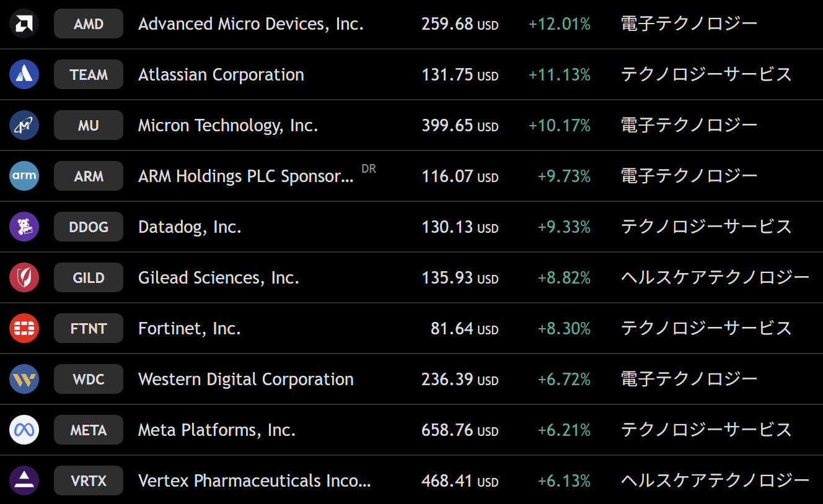Open the Micron Technology, Inc. link

227,126
